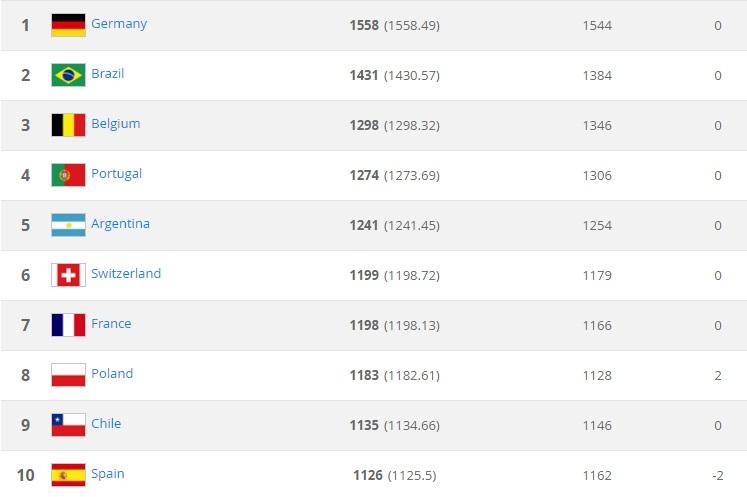Click the Germany flag icon
Screen dimensions: 747x497
68,25
